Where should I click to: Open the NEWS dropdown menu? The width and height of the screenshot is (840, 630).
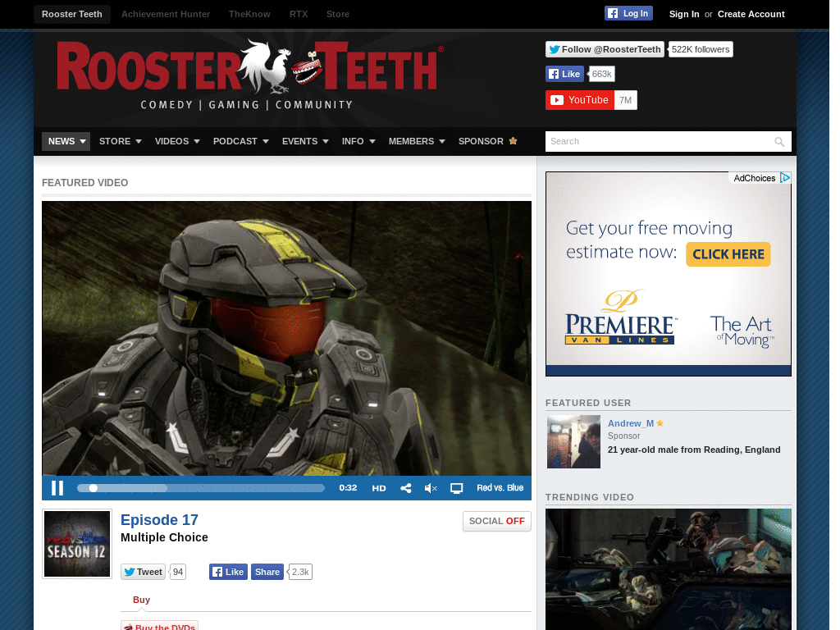(66, 141)
